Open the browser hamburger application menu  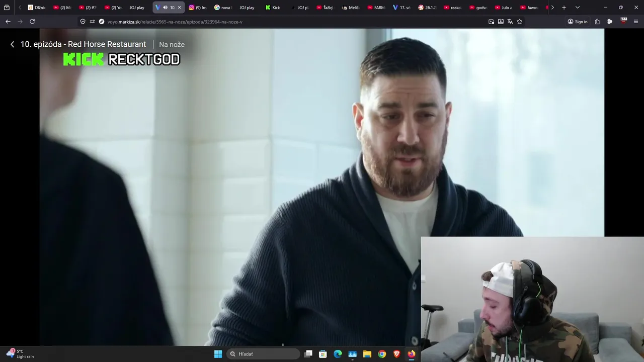[x=636, y=22]
